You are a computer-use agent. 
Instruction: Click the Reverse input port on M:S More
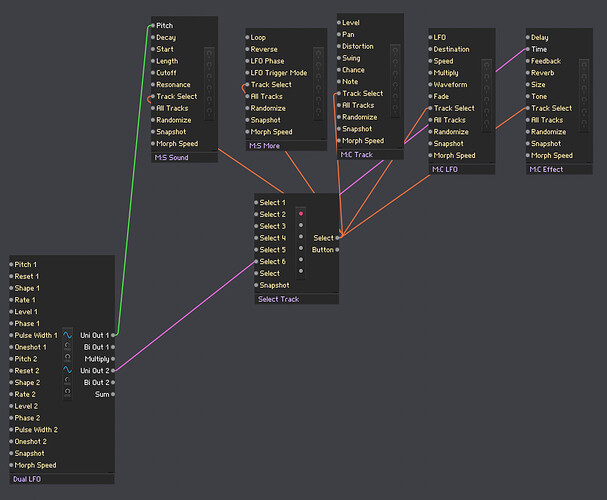click(247, 49)
